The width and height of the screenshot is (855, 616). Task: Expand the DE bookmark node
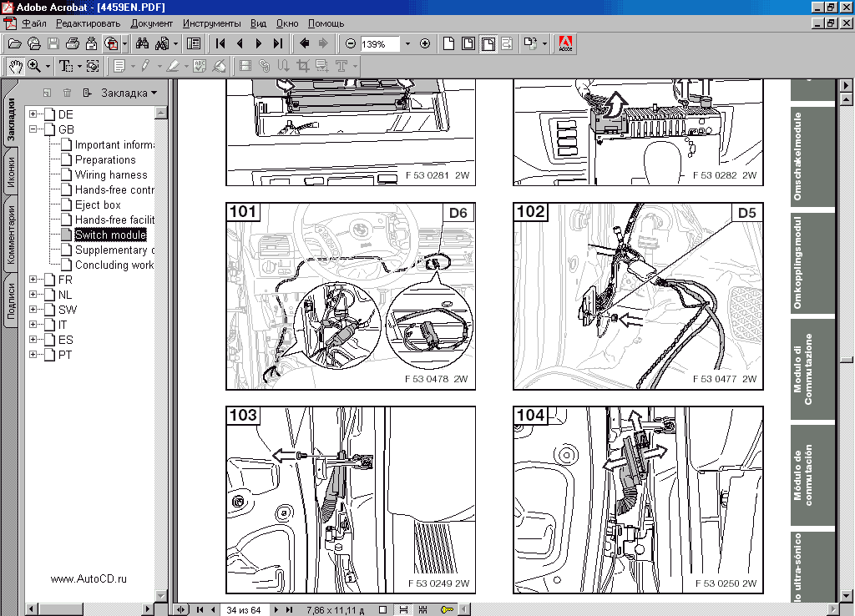[x=33, y=114]
